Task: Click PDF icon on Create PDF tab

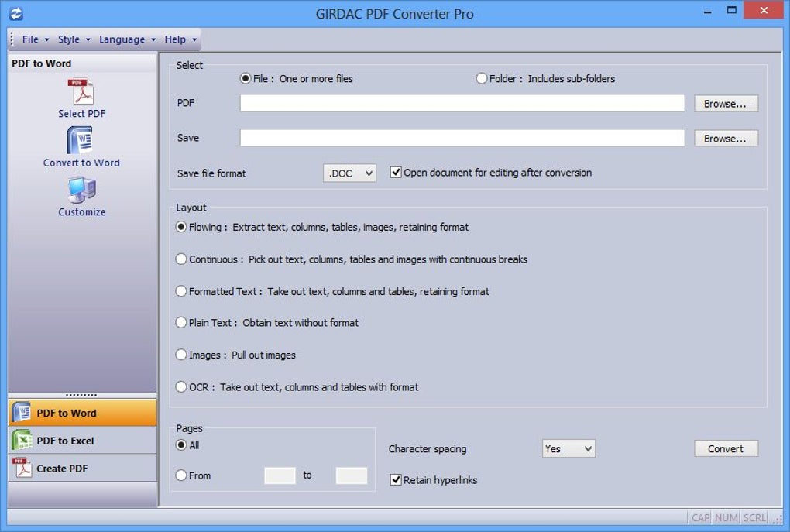Action: click(x=22, y=468)
